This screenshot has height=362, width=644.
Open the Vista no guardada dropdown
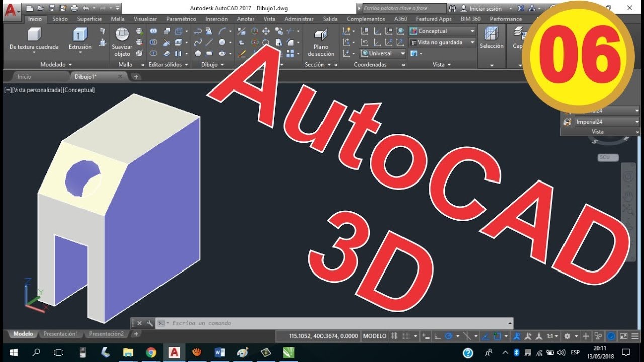(442, 42)
